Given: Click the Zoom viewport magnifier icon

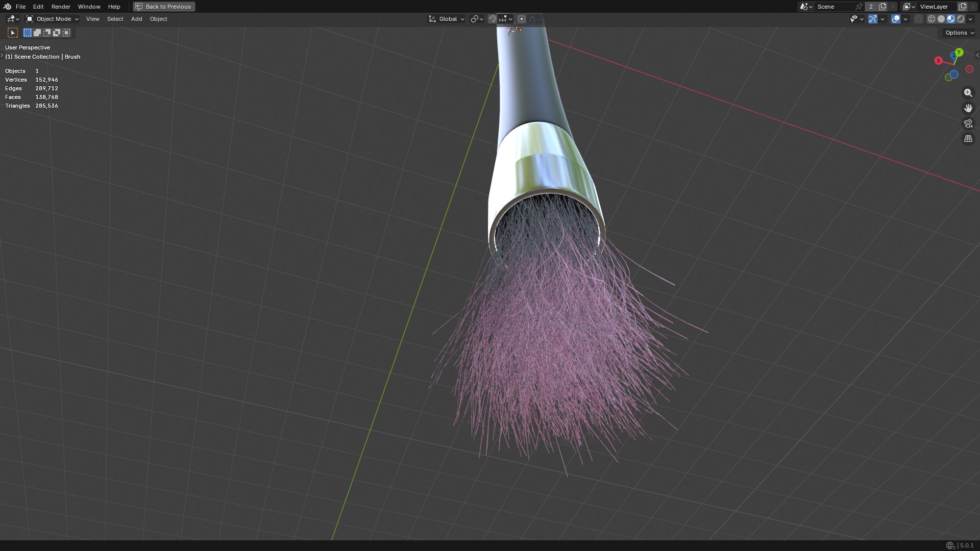Looking at the screenshot, I should point(968,93).
